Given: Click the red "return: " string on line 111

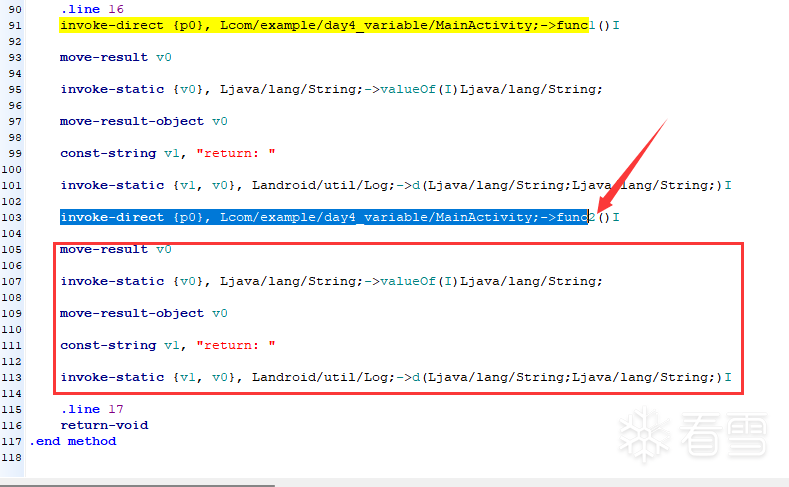Looking at the screenshot, I should 236,345.
